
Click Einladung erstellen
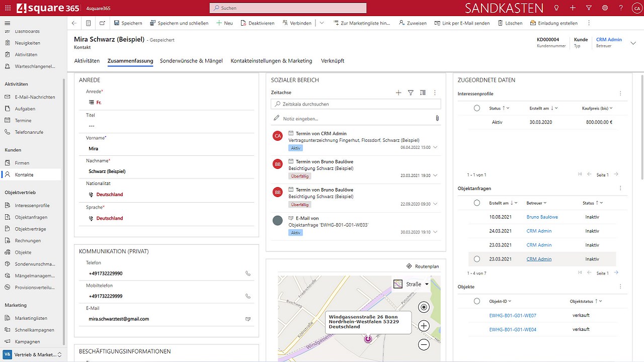click(x=554, y=23)
